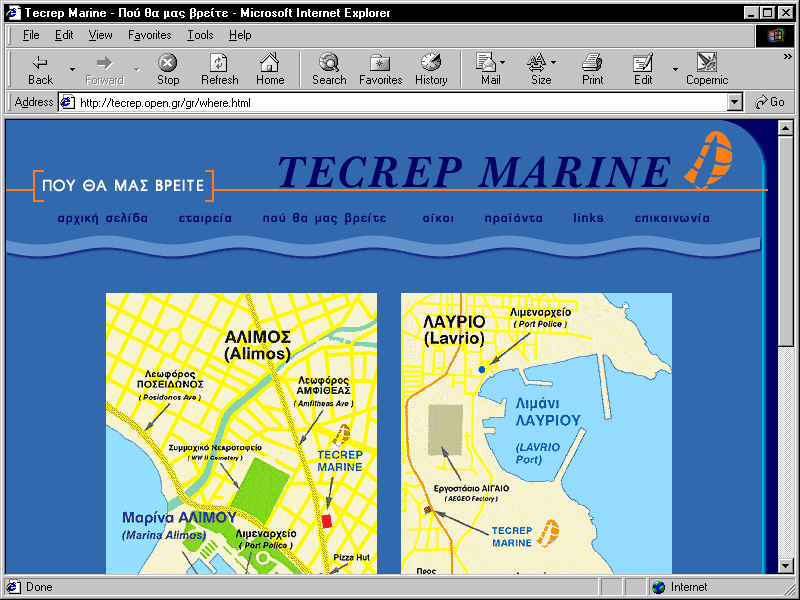Follow the 'πού θα μας βρείτε' link
This screenshot has height=600, width=800.
click(x=324, y=218)
